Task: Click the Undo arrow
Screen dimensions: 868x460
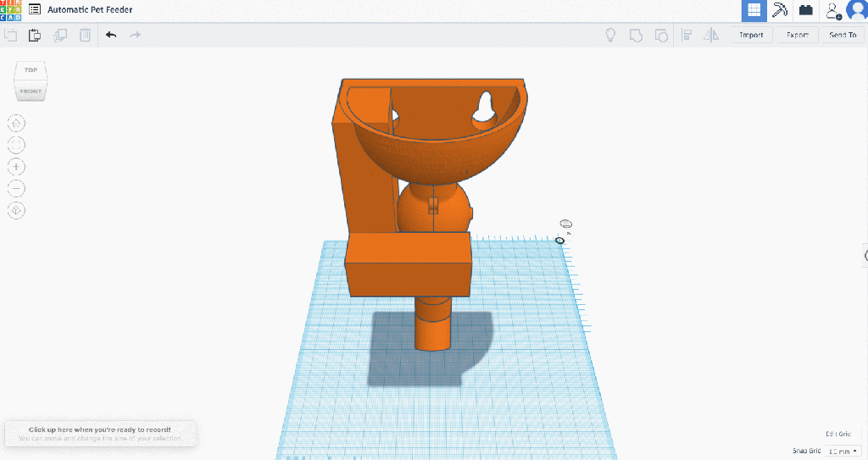Action: (x=111, y=35)
